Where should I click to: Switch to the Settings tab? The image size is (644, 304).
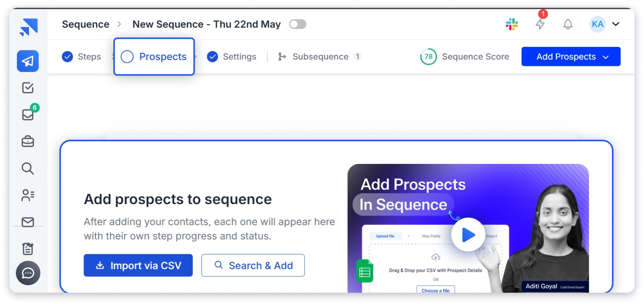[239, 57]
